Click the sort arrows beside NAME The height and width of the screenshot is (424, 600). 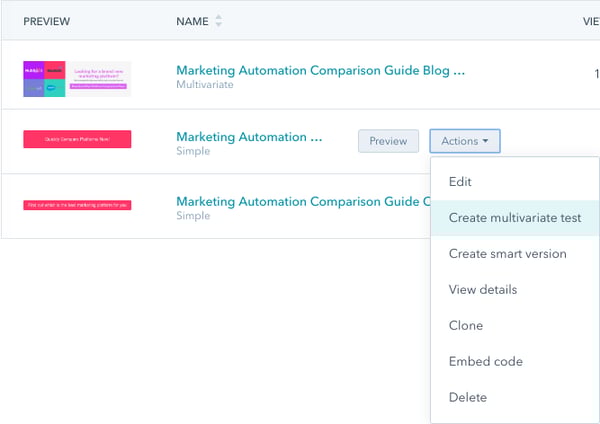pyautogui.click(x=219, y=21)
